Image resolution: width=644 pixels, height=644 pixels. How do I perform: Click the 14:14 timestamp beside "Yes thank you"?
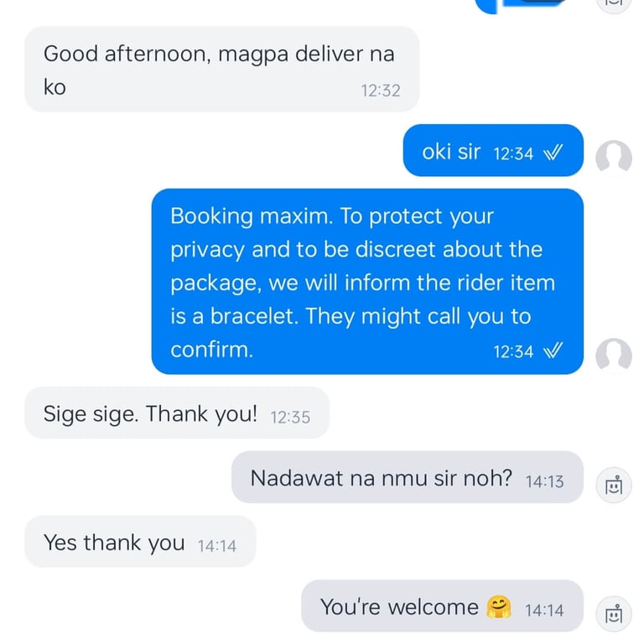[x=216, y=546]
